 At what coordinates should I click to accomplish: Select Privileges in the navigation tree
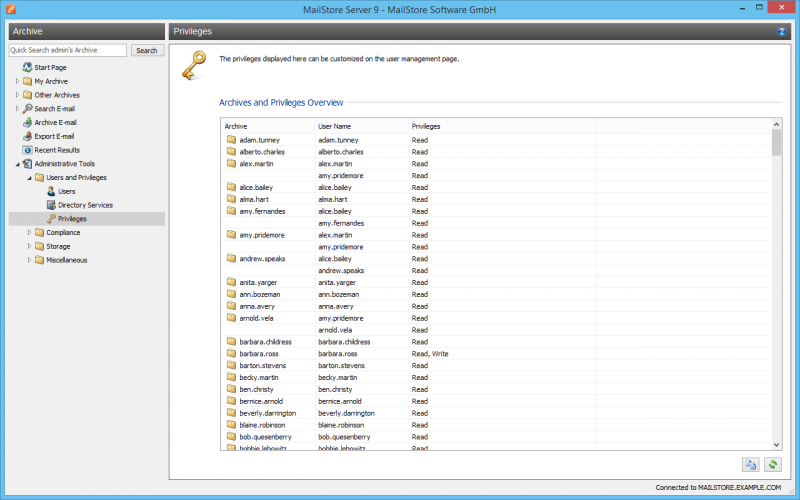[72, 218]
